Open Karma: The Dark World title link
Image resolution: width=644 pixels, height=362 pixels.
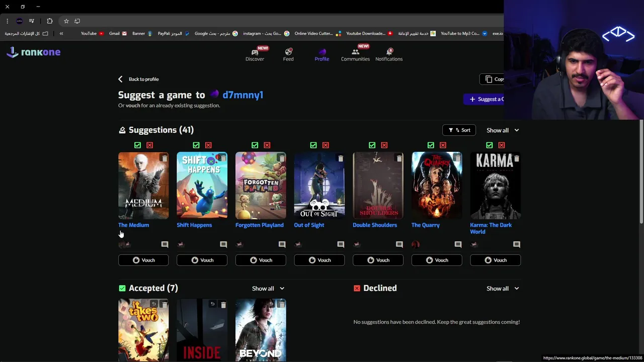pos(491,228)
